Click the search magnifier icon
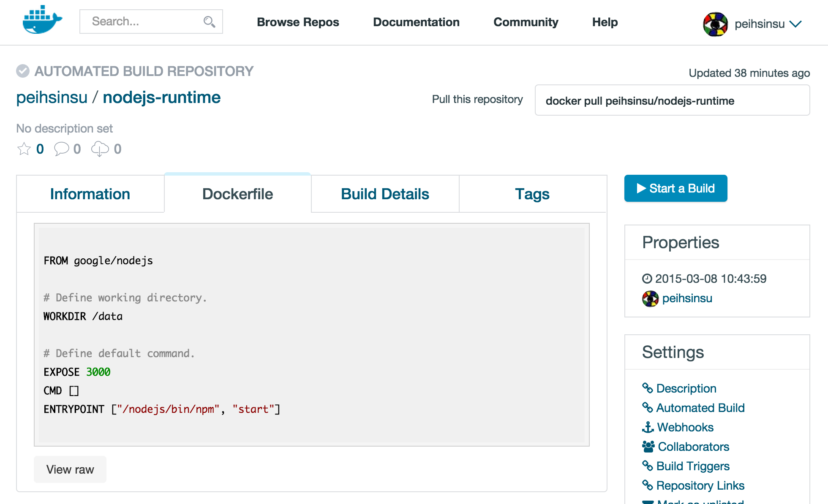 209,22
